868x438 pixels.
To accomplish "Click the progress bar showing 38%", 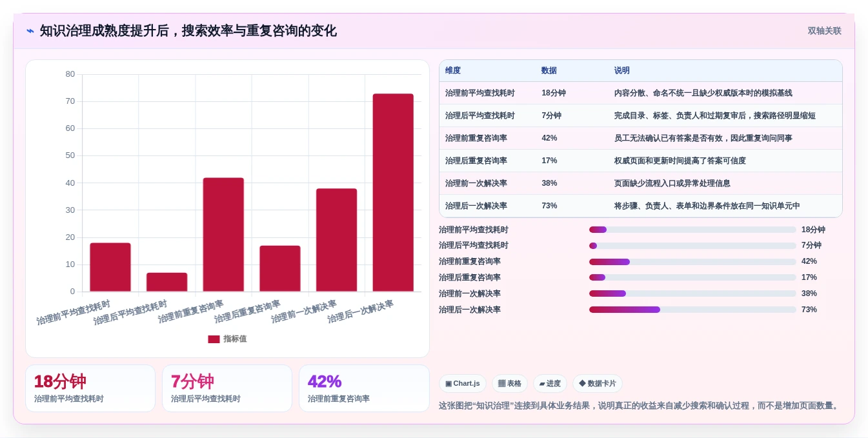I will click(x=692, y=294).
